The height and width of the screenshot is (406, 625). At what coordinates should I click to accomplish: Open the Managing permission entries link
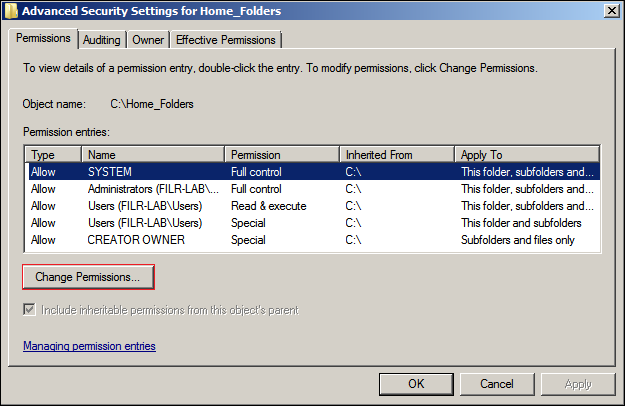tap(89, 346)
